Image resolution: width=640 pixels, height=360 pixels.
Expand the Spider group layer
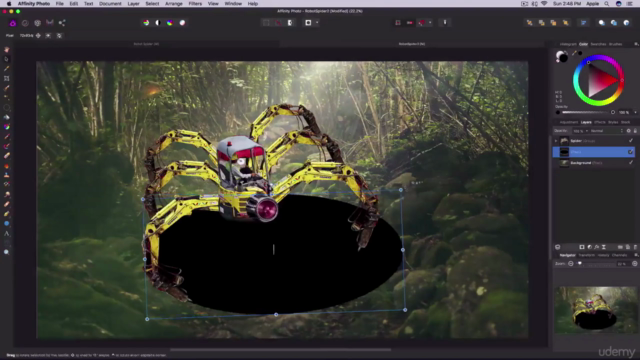(x=556, y=141)
